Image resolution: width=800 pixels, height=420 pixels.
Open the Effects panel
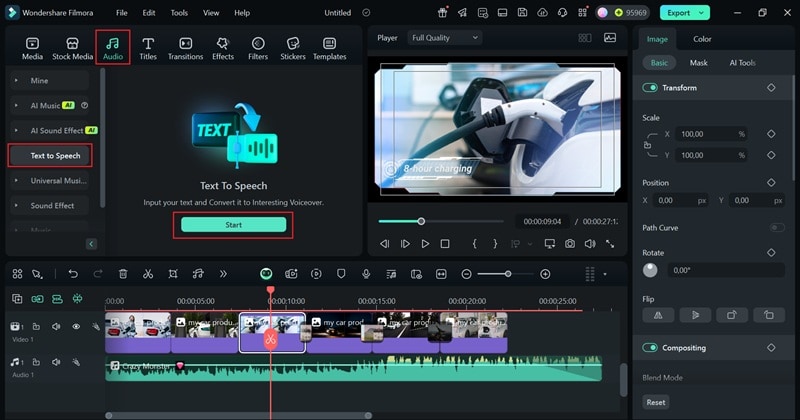pyautogui.click(x=223, y=48)
